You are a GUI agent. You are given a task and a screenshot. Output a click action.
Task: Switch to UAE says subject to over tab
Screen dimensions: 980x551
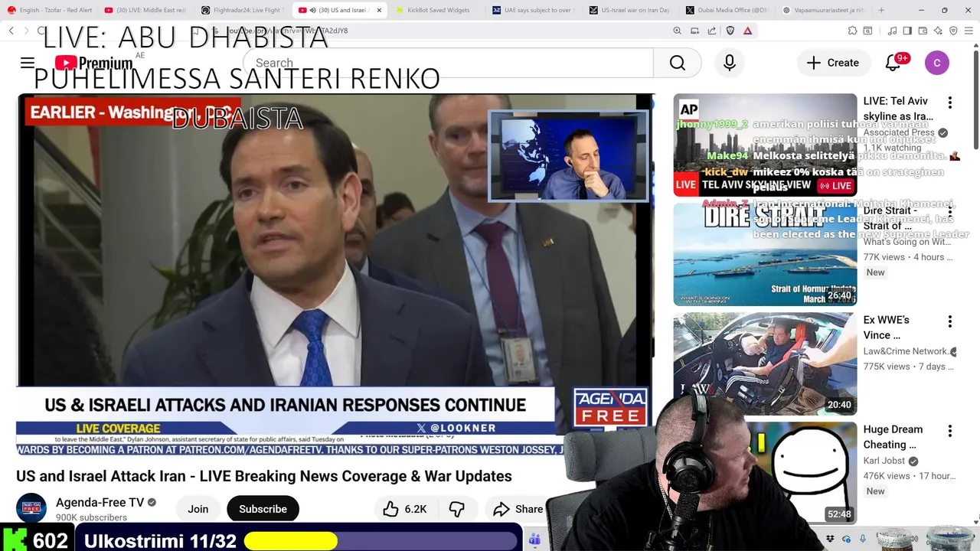pos(534,10)
